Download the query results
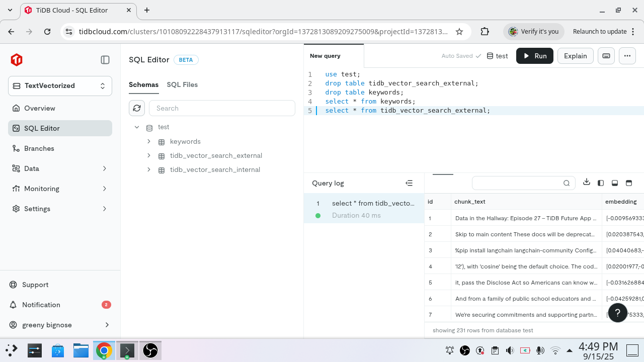The height and width of the screenshot is (362, 644). [587, 183]
